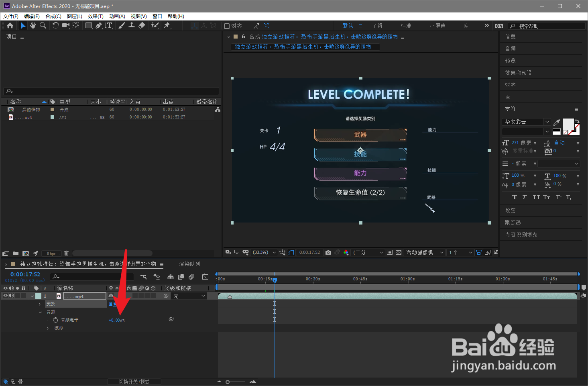Select the Vertical Type tool
588x386 pixels.
tap(109, 26)
